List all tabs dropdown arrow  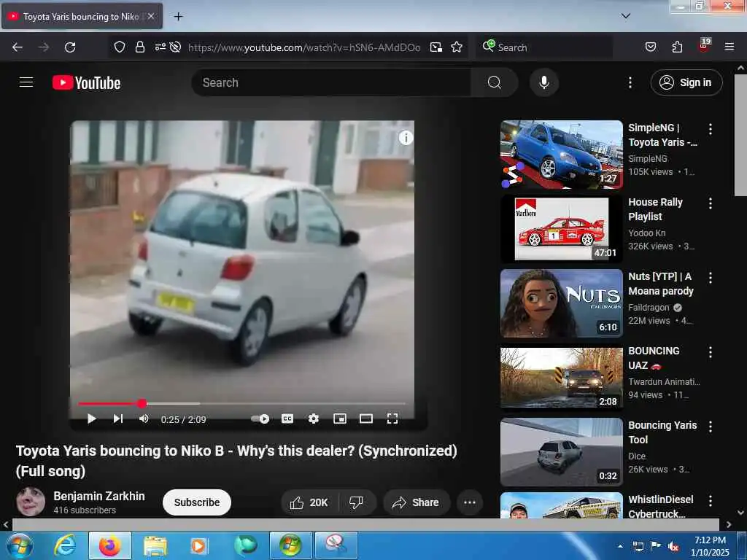(x=626, y=16)
